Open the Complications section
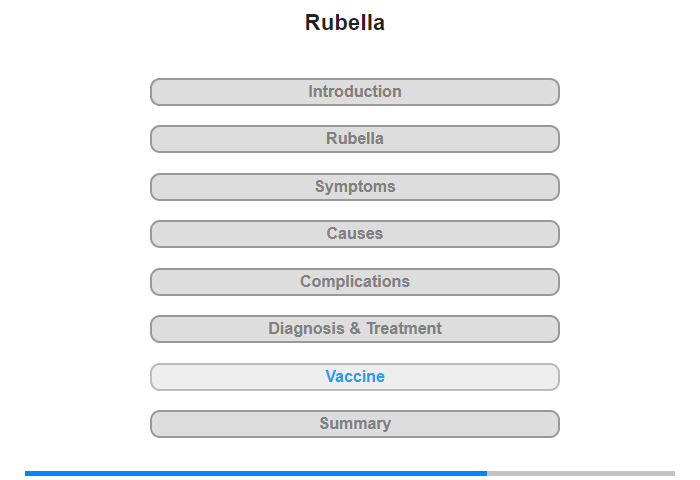The width and height of the screenshot is (700, 480). click(x=355, y=282)
